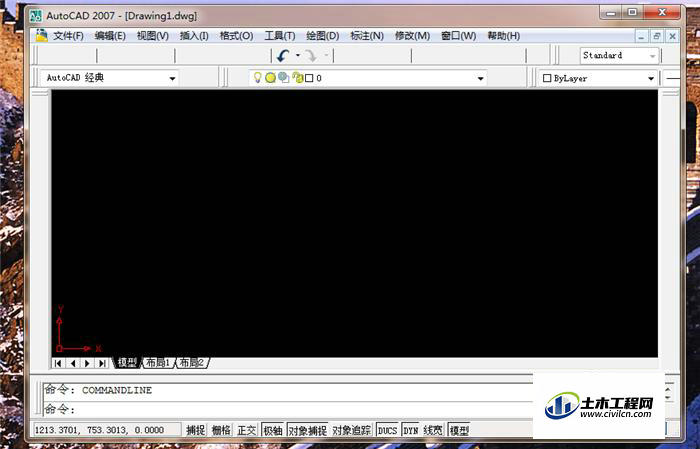
Task: Open the 文件(F) menu
Action: pyautogui.click(x=68, y=36)
